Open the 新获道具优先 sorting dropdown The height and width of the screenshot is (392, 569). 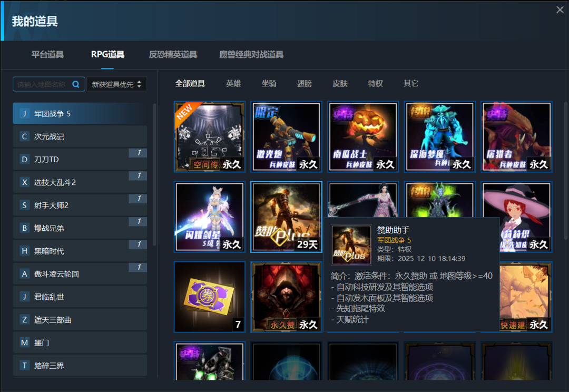click(117, 84)
